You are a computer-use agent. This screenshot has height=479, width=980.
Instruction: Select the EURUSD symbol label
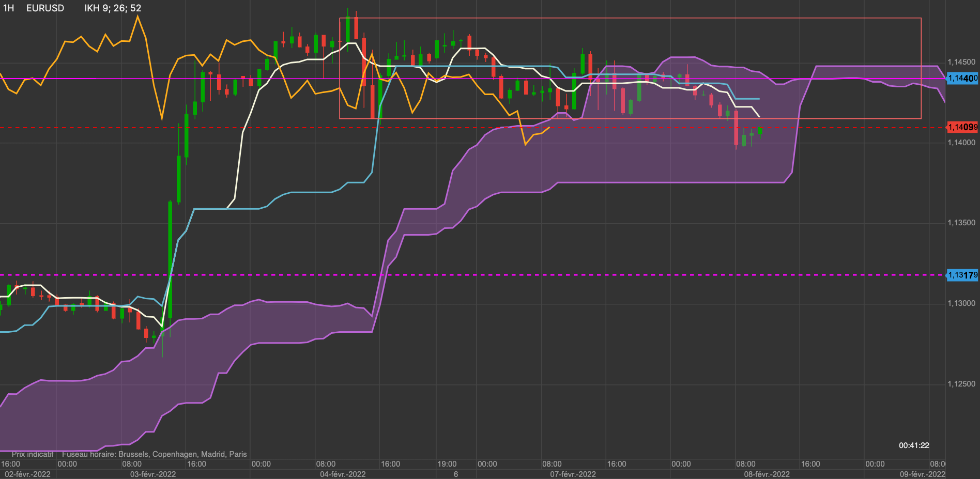45,8
